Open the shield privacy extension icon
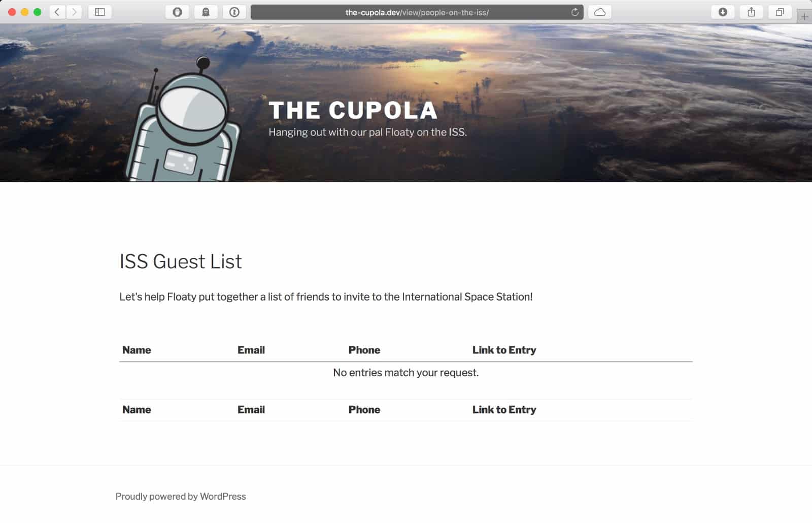The height and width of the screenshot is (523, 812). (x=177, y=12)
